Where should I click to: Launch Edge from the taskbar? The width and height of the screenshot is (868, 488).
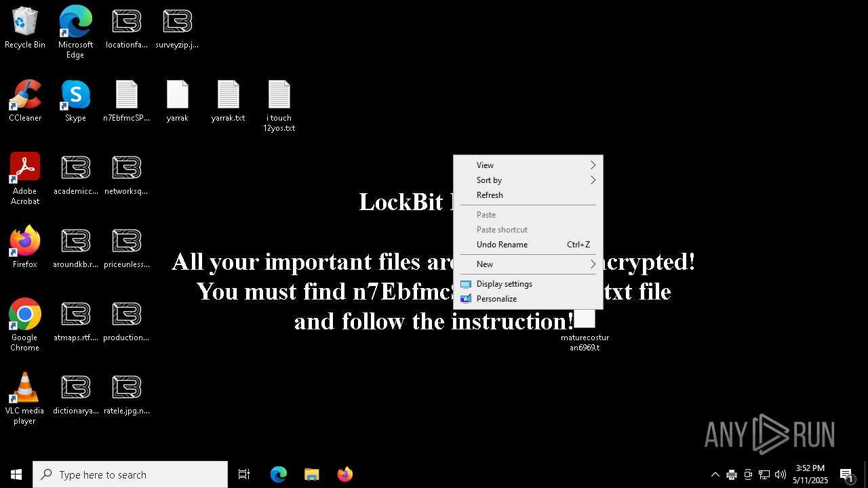279,474
